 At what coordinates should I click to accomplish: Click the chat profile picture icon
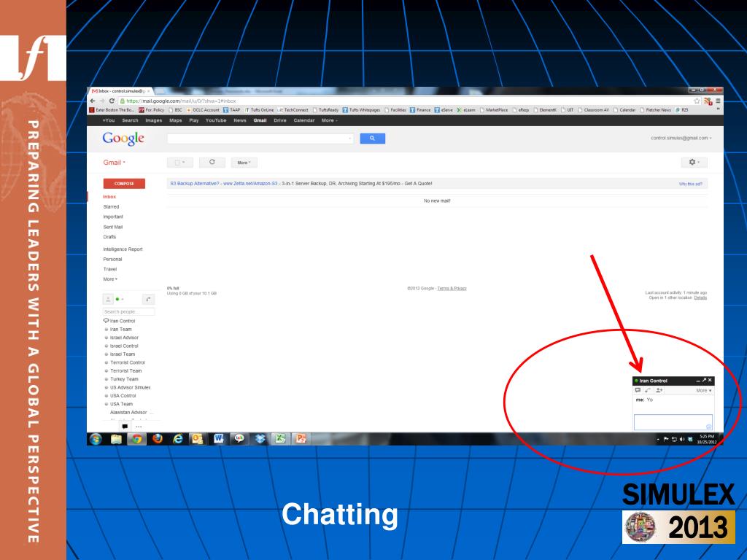coord(108,299)
